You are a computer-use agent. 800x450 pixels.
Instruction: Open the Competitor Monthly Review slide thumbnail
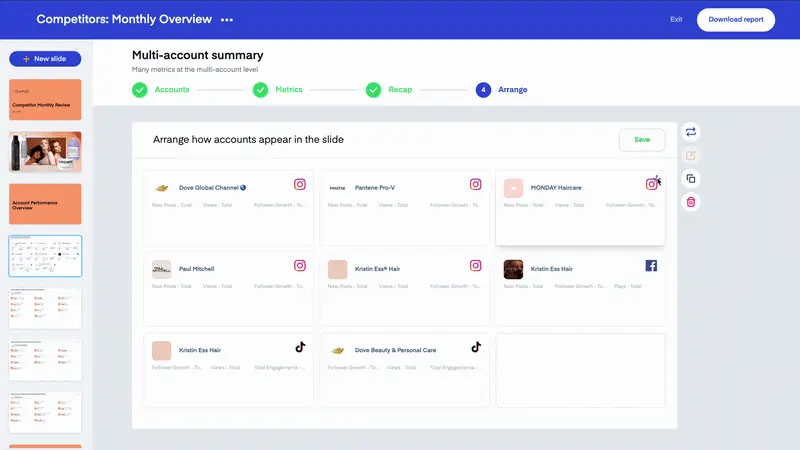45,99
